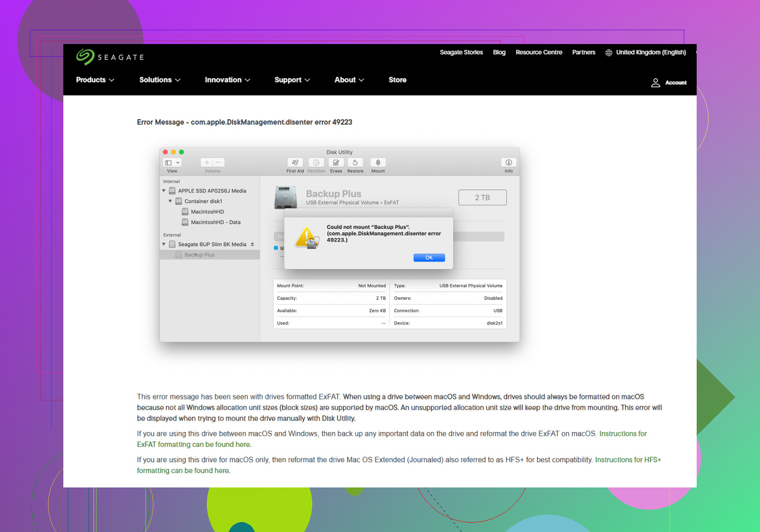Select MacintoshHD volume in sidebar

(207, 211)
